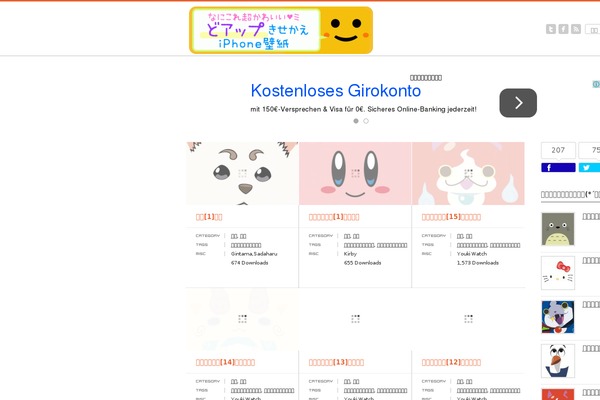The width and height of the screenshot is (600, 400).
Task: Open the RSS feed icon in the header
Action: pos(576,29)
